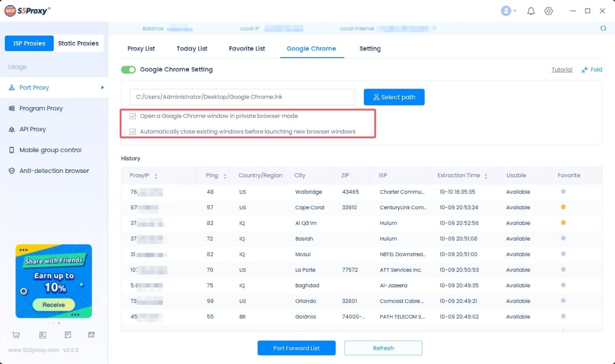615x364 pixels.
Task: Uncheck automatically close existing windows option
Action: 133,131
